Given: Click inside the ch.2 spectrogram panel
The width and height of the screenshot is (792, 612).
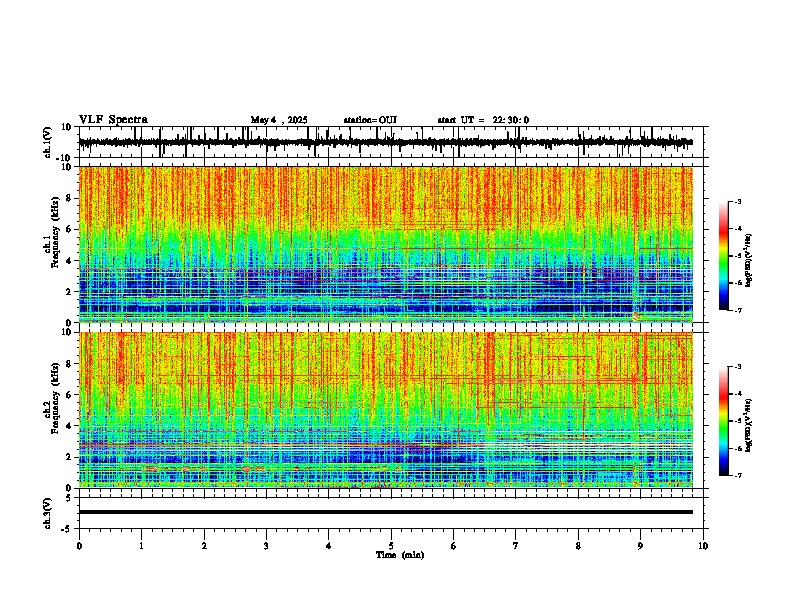Looking at the screenshot, I should pyautogui.click(x=385, y=410).
